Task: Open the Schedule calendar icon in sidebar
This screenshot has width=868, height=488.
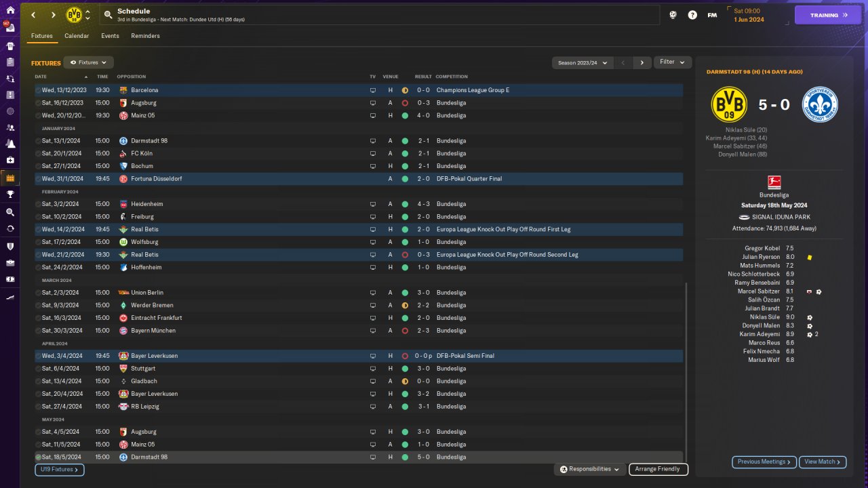Action: click(x=10, y=178)
